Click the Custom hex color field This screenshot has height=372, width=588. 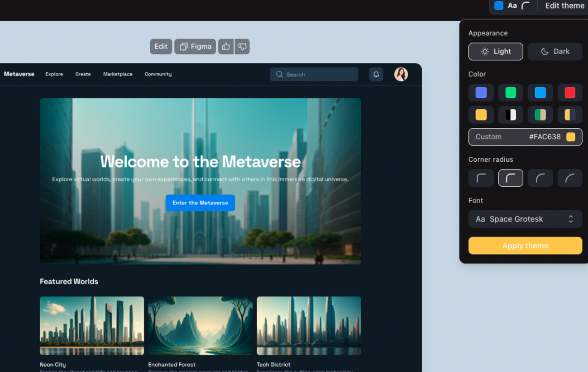tap(525, 137)
